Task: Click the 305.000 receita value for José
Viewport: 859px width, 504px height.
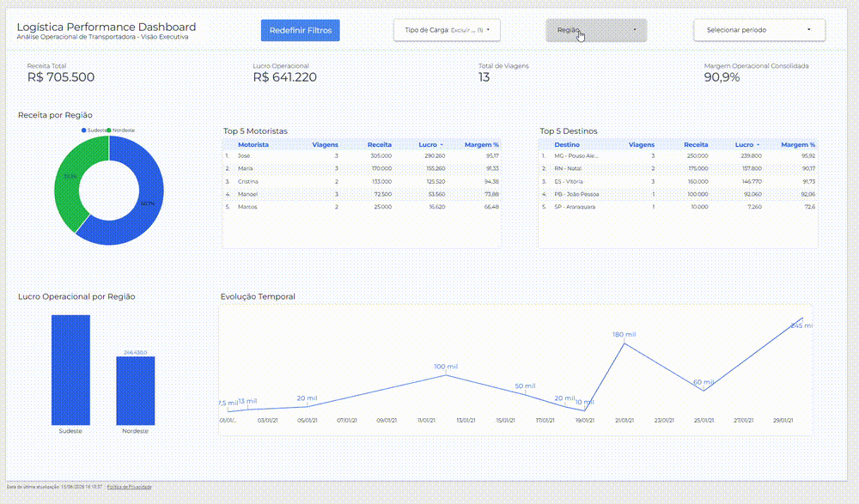Action: [x=381, y=156]
